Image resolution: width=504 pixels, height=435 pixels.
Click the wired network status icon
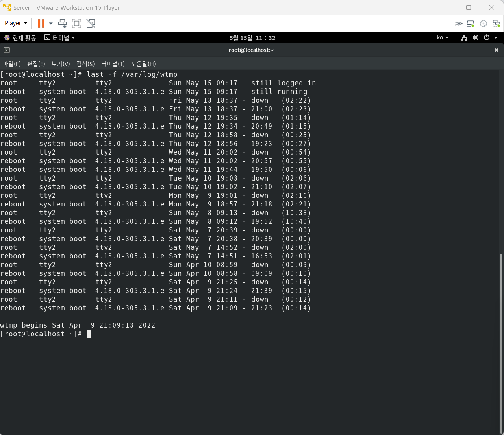[465, 38]
